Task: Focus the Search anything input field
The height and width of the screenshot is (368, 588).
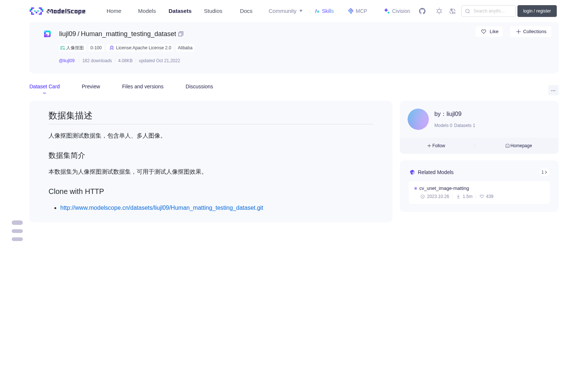Action: pyautogui.click(x=488, y=11)
